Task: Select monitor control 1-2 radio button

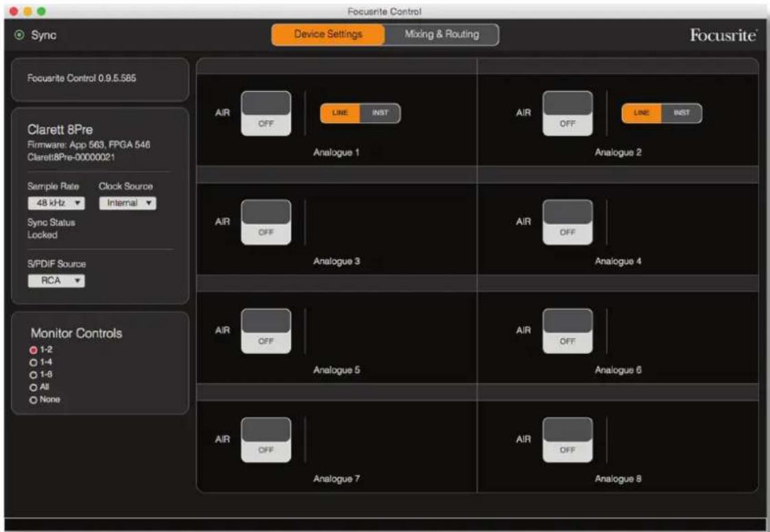Action: tap(34, 350)
